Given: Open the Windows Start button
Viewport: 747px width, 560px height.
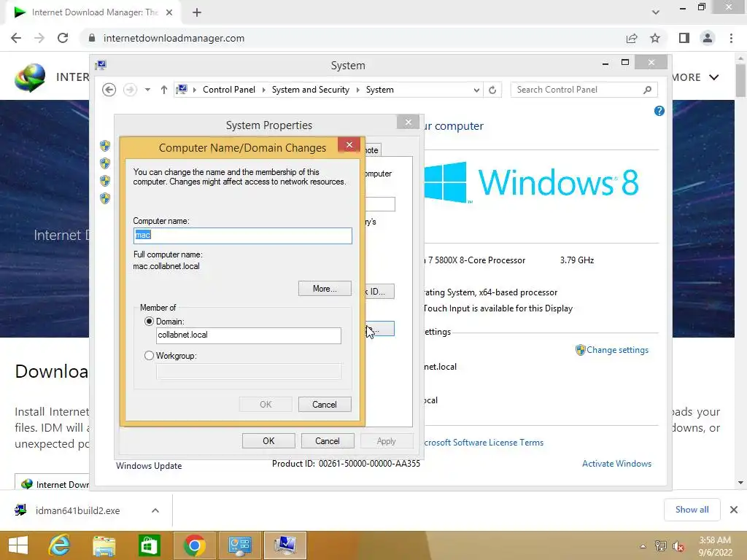Looking at the screenshot, I should 18,545.
